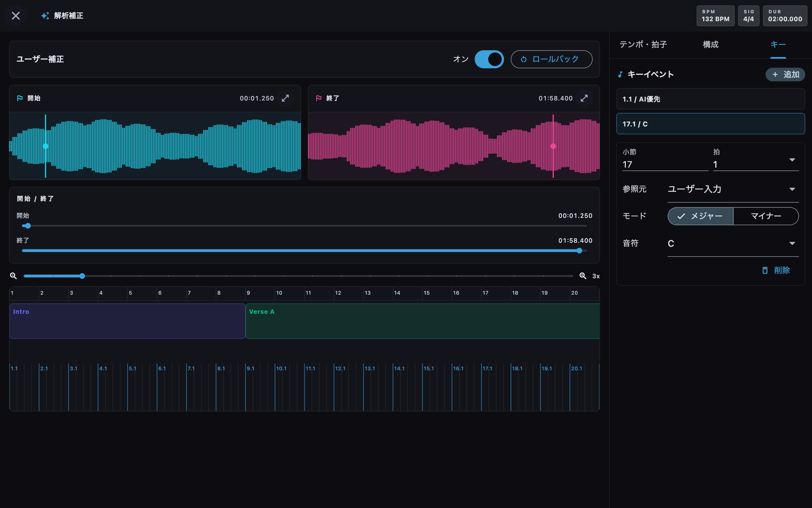Click the 4/4 signature badge
Screen dimensions: 812x508
point(749,16)
